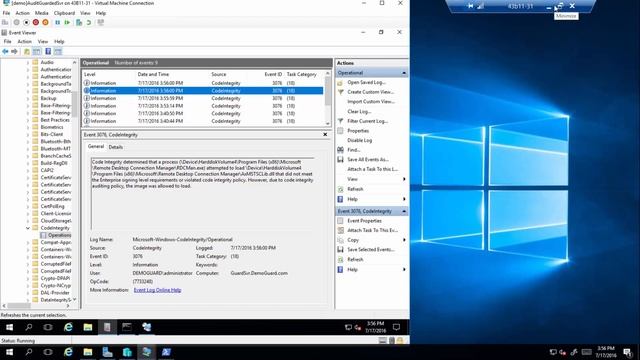This screenshot has height=360, width=640.
Task: Expand the Biometrics tree node
Action: click(x=28, y=127)
